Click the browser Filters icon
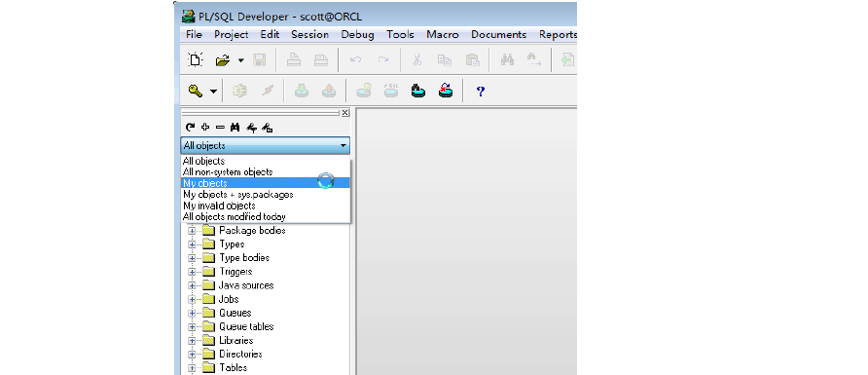 point(251,128)
